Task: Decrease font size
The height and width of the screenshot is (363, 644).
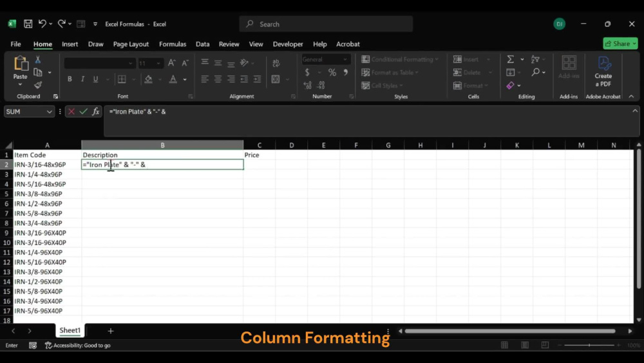Action: pos(185,63)
